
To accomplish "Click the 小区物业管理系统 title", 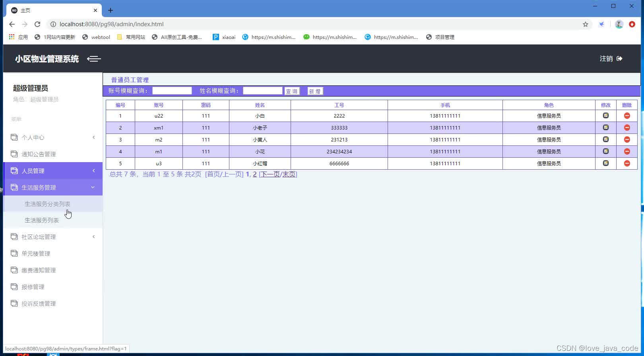I will click(47, 59).
